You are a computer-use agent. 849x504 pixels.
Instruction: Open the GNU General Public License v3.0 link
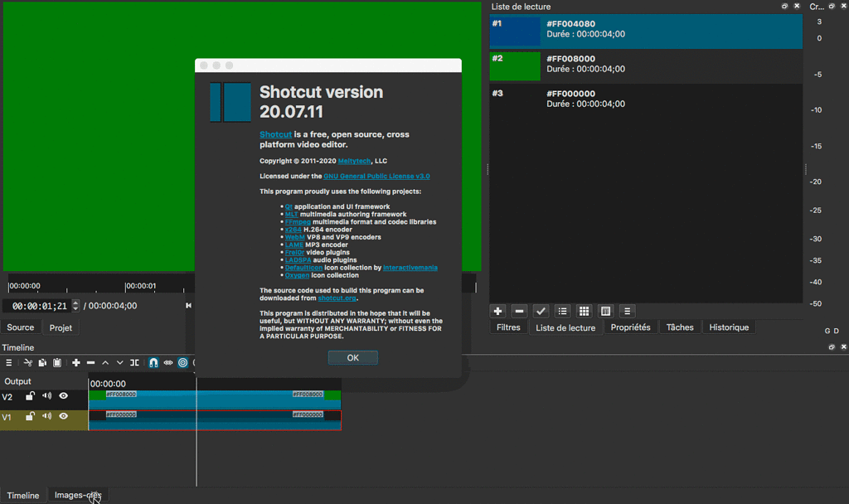pyautogui.click(x=376, y=176)
